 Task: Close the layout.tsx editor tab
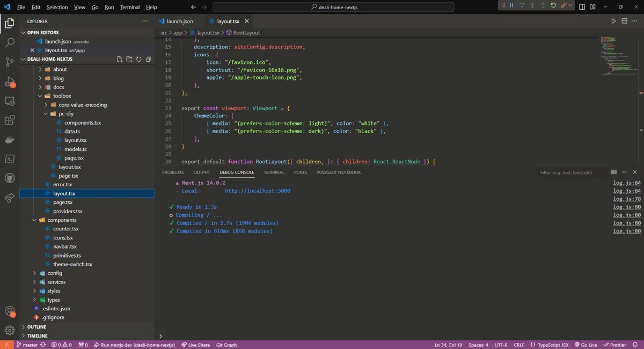[x=246, y=21]
